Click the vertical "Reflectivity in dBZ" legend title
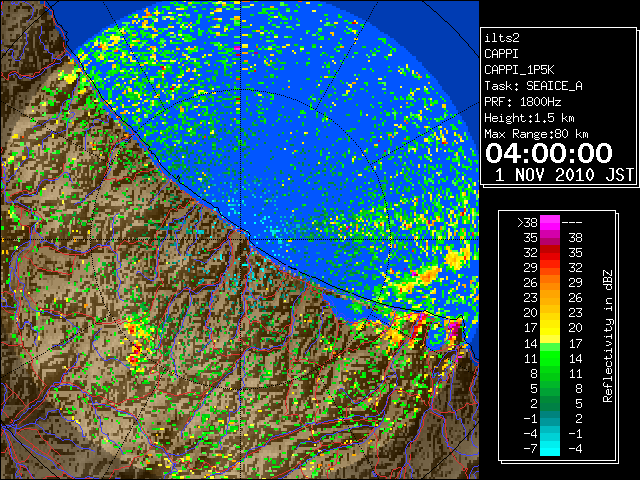Screen dimensions: 640x480 tap(608, 336)
